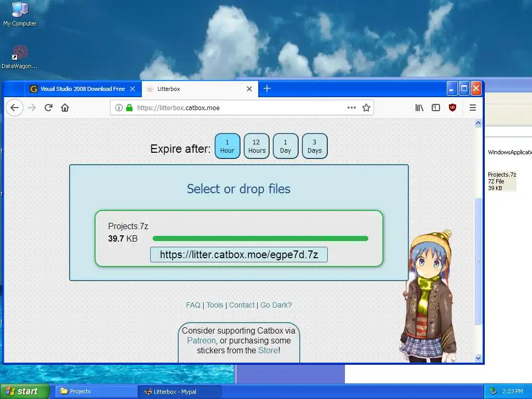Close the Visual Studio 2008 Download tab

[x=132, y=88]
